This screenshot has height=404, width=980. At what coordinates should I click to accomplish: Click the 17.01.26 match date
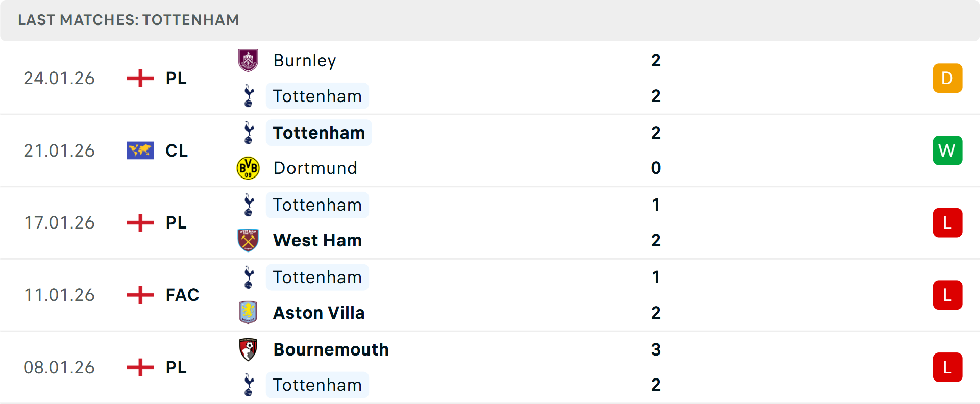coord(59,222)
